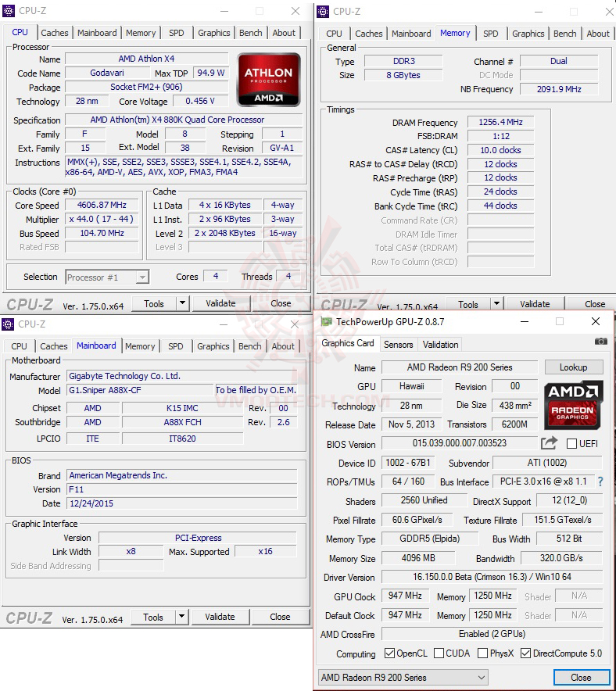This screenshot has width=616, height=691.
Task: Toggle the PhysX checkbox
Action: (x=482, y=653)
